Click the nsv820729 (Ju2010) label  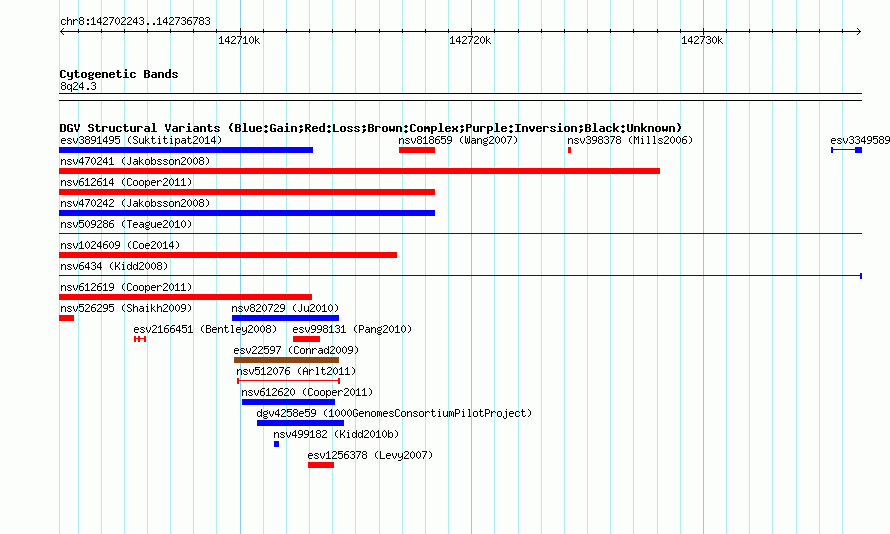tap(285, 308)
